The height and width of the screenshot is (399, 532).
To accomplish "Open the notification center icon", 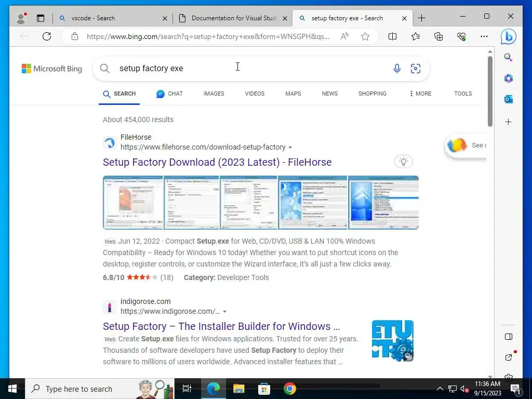I will 515,389.
